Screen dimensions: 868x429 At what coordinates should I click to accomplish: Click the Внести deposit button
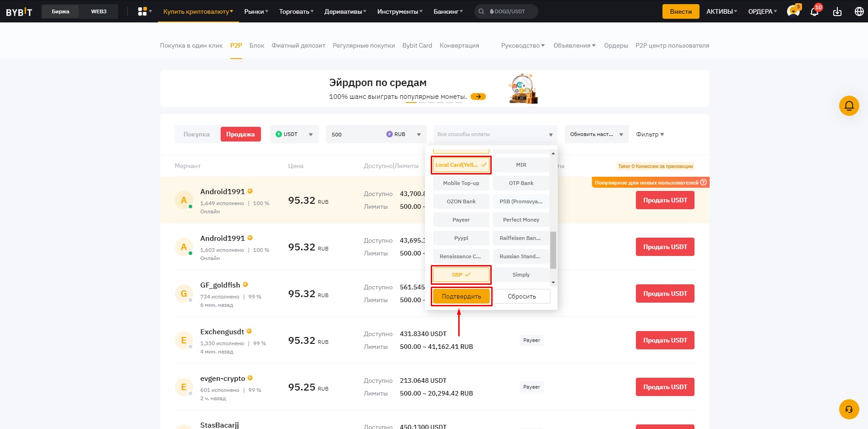[681, 11]
